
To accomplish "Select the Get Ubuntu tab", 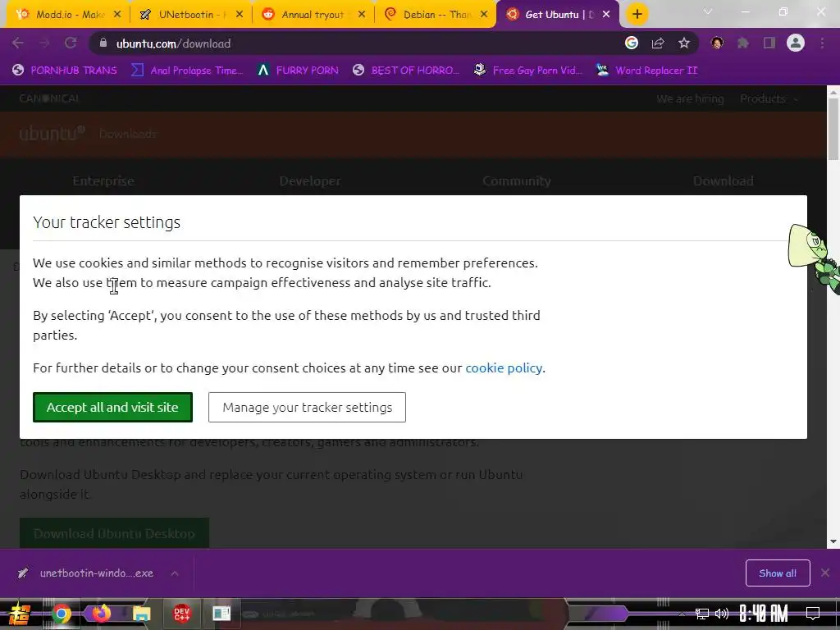I will pos(557,15).
